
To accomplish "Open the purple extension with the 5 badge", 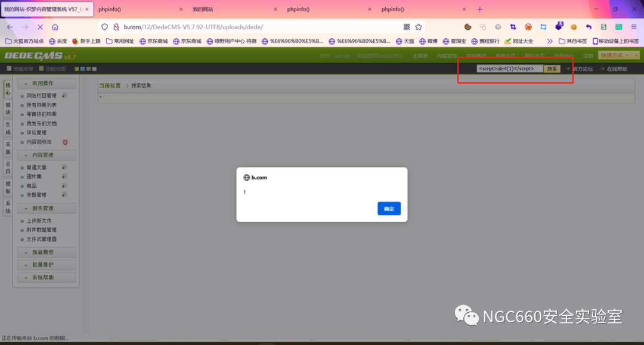I will [x=559, y=26].
